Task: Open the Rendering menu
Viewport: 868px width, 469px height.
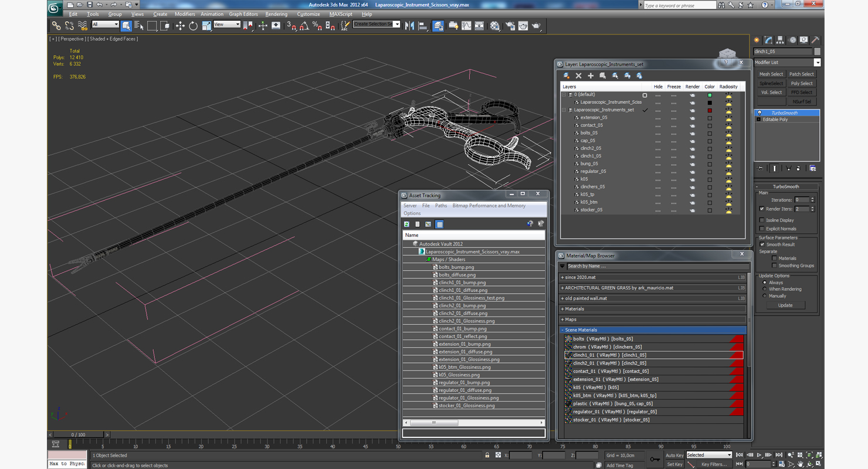Action: pos(276,14)
